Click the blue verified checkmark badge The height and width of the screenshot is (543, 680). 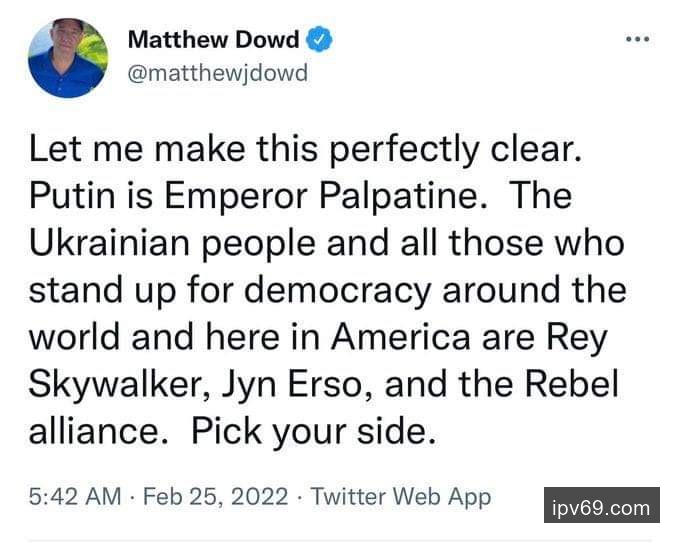(x=319, y=40)
